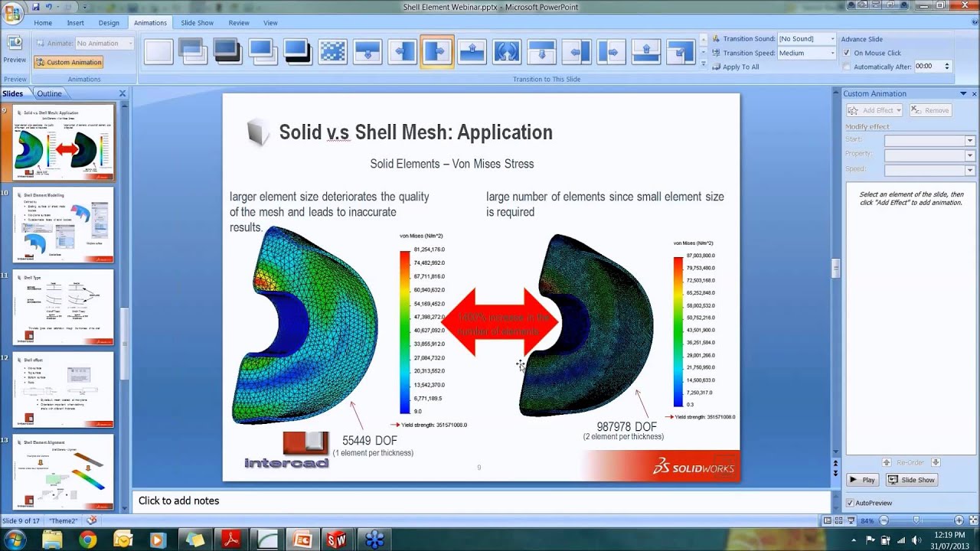
Task: Open the Animate No Animation dropdown
Action: (x=130, y=44)
